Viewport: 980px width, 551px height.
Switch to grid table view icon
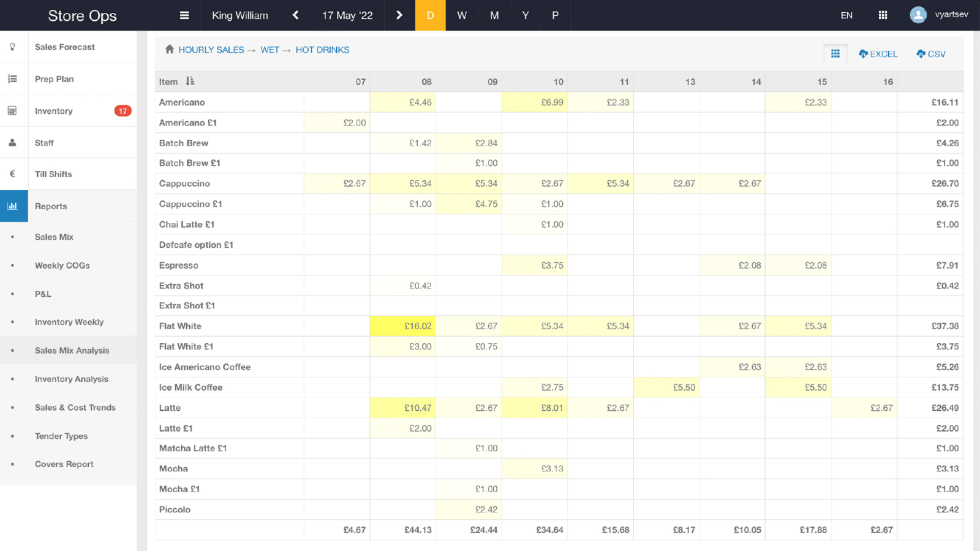point(835,54)
